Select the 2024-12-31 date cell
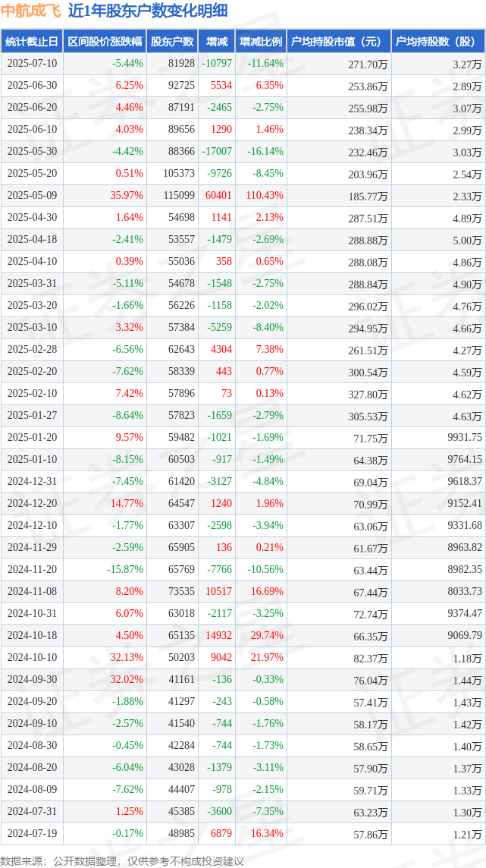The height and width of the screenshot is (868, 486). pyautogui.click(x=32, y=482)
